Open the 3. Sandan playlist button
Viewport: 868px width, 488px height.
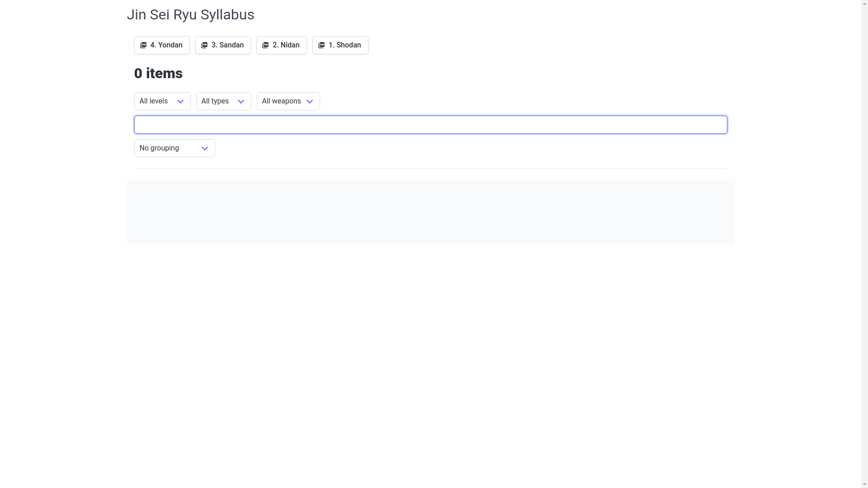tap(223, 45)
